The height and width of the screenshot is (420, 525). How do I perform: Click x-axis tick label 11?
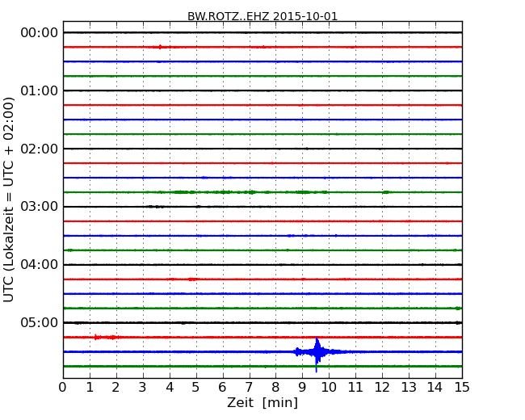pos(355,388)
